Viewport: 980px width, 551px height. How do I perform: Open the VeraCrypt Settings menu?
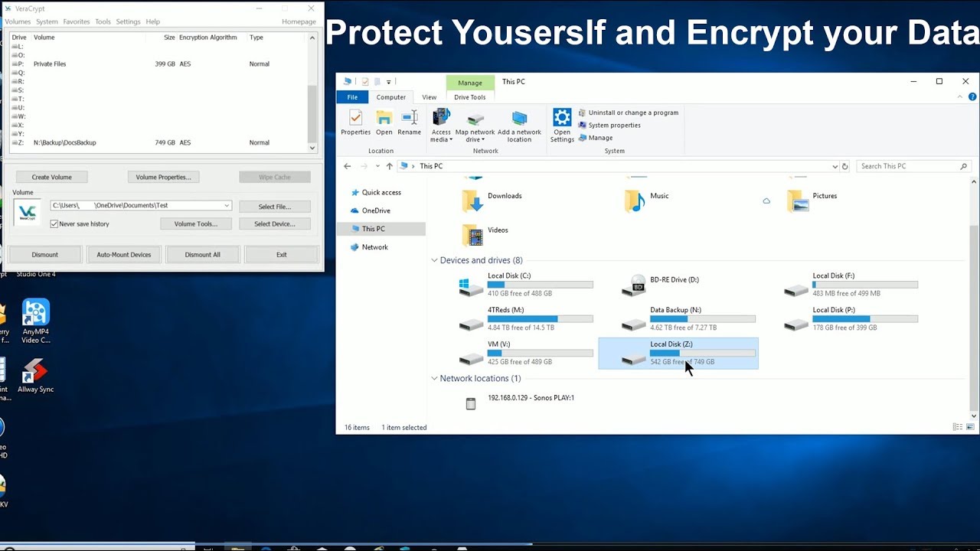128,21
